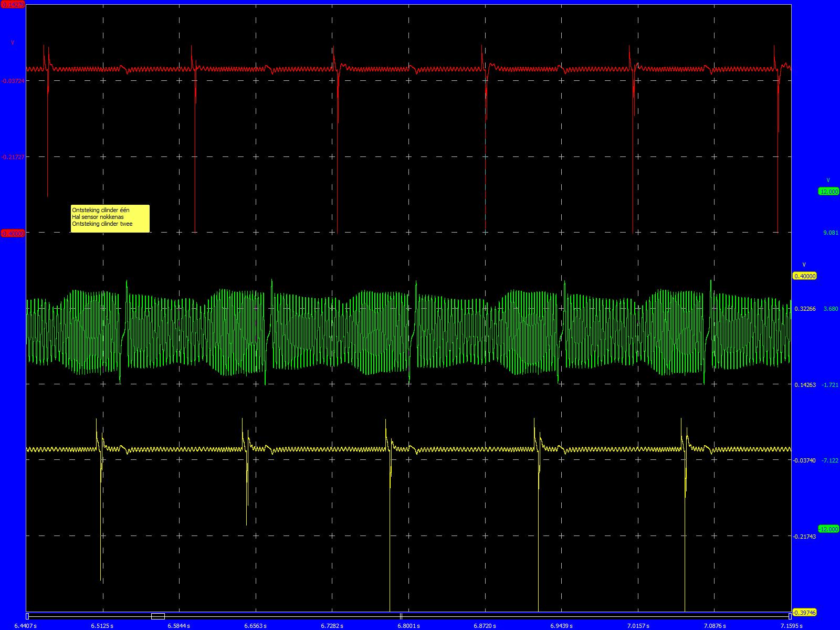Image resolution: width=840 pixels, height=630 pixels.
Task: Click the green -12.000 lower range label
Action: [x=828, y=529]
